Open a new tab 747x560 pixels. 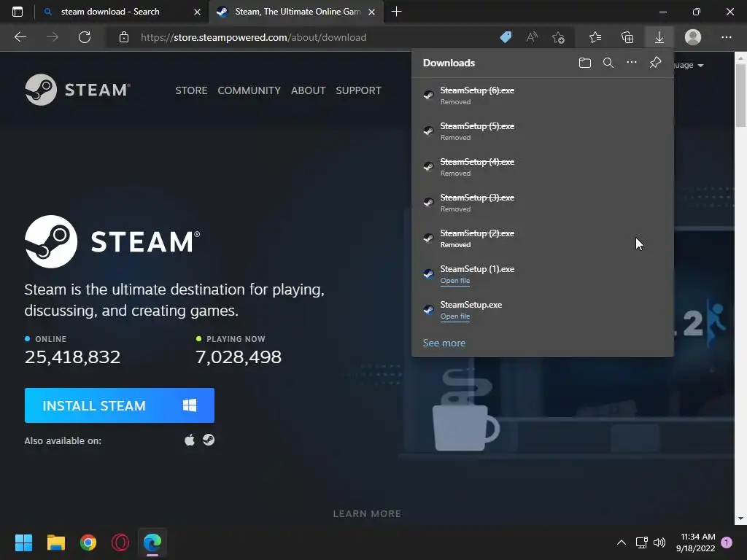point(396,12)
